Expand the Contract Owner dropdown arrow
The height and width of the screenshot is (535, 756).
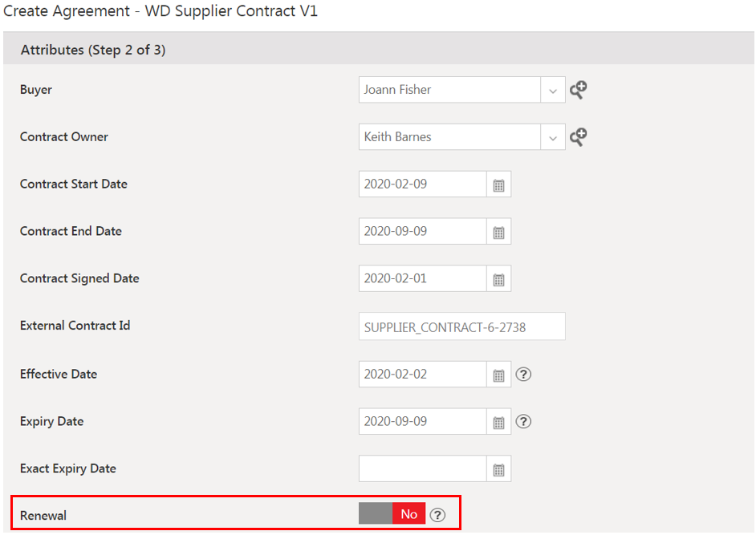pyautogui.click(x=553, y=137)
